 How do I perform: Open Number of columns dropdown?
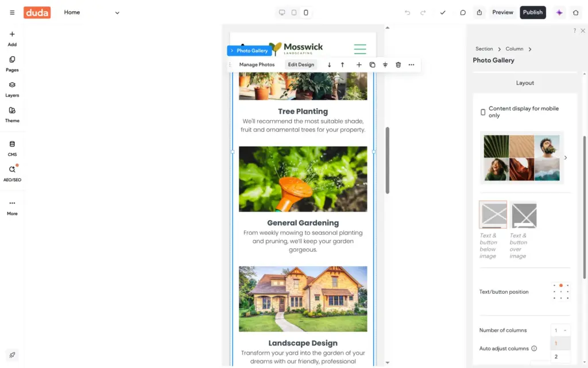(560, 331)
